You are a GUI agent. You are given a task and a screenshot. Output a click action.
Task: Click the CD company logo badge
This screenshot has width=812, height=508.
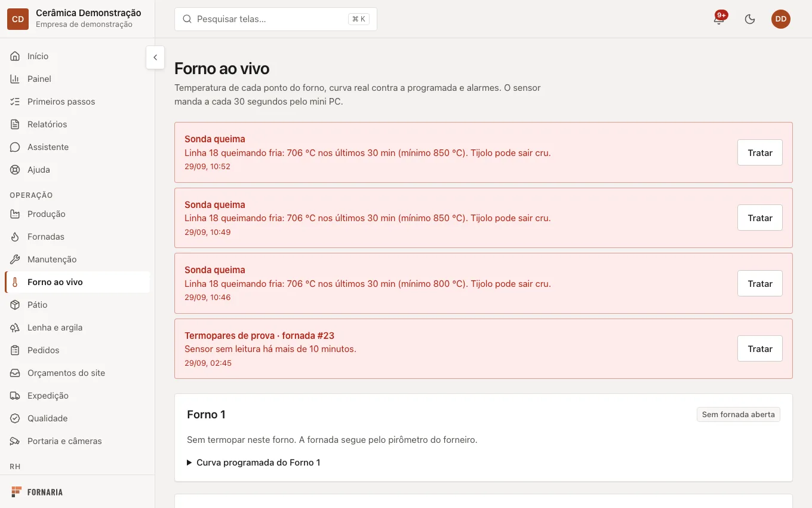(x=18, y=19)
